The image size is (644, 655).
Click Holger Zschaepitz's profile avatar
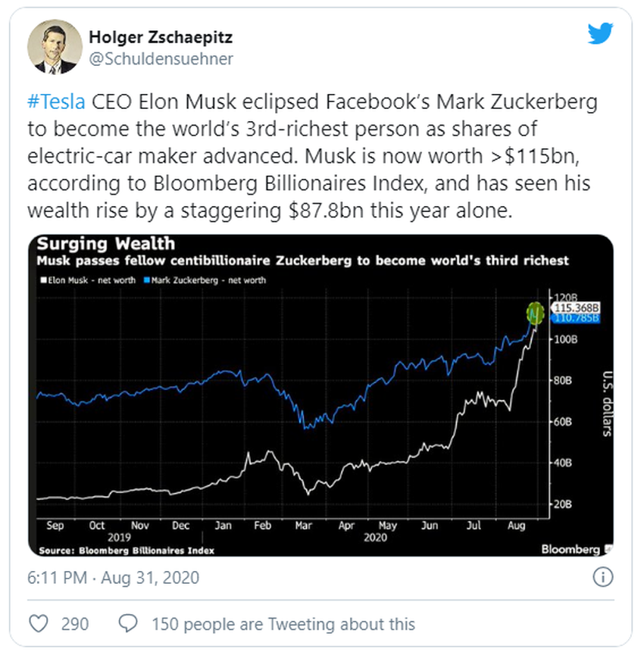pyautogui.click(x=55, y=46)
